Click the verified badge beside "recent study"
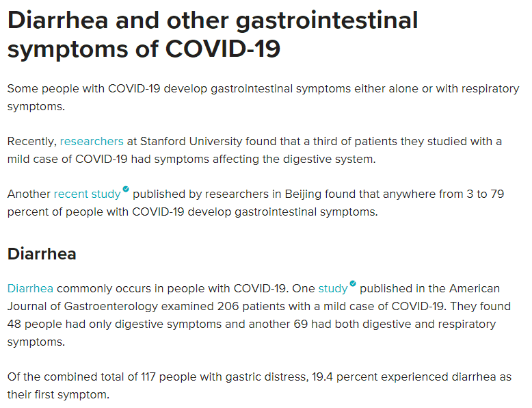 pos(126,189)
